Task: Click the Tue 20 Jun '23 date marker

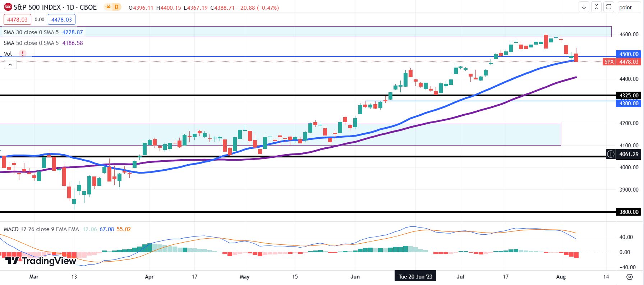Action: [x=415, y=276]
